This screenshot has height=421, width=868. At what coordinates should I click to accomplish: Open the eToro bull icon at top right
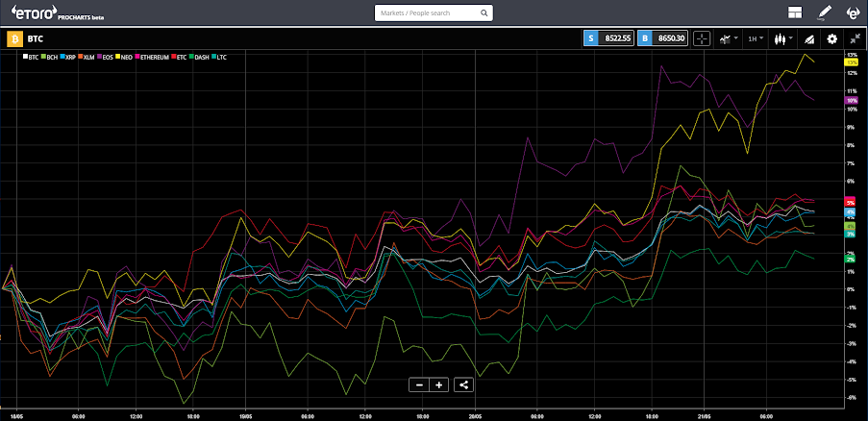[855, 12]
